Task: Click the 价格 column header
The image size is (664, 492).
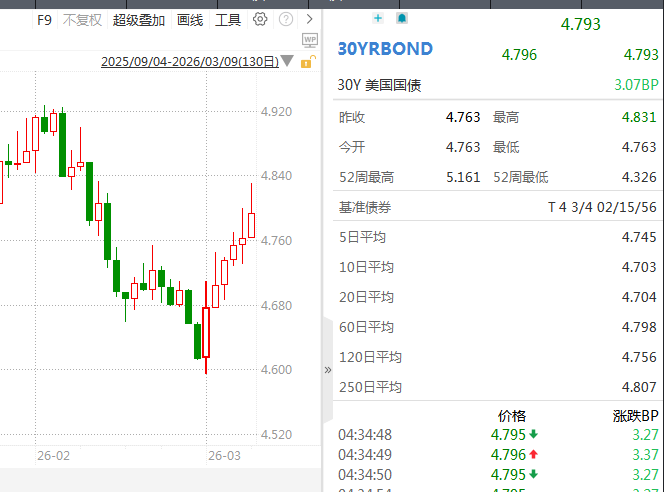Action: coord(512,415)
